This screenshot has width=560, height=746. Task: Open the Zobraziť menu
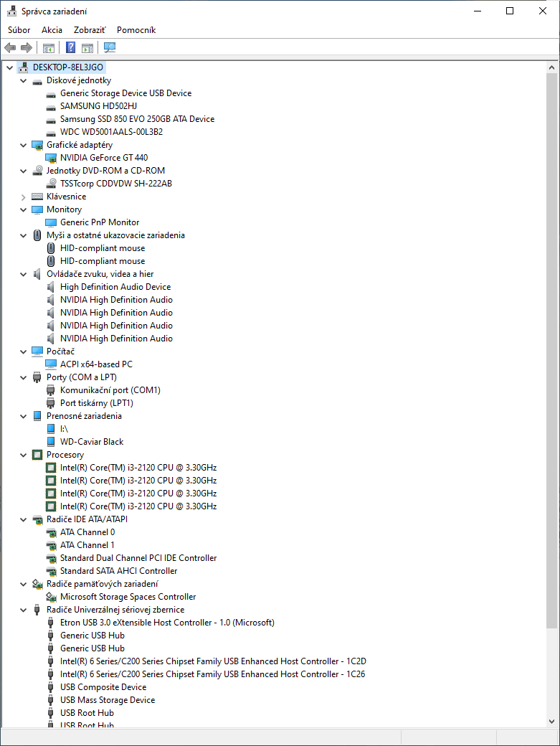[90, 30]
